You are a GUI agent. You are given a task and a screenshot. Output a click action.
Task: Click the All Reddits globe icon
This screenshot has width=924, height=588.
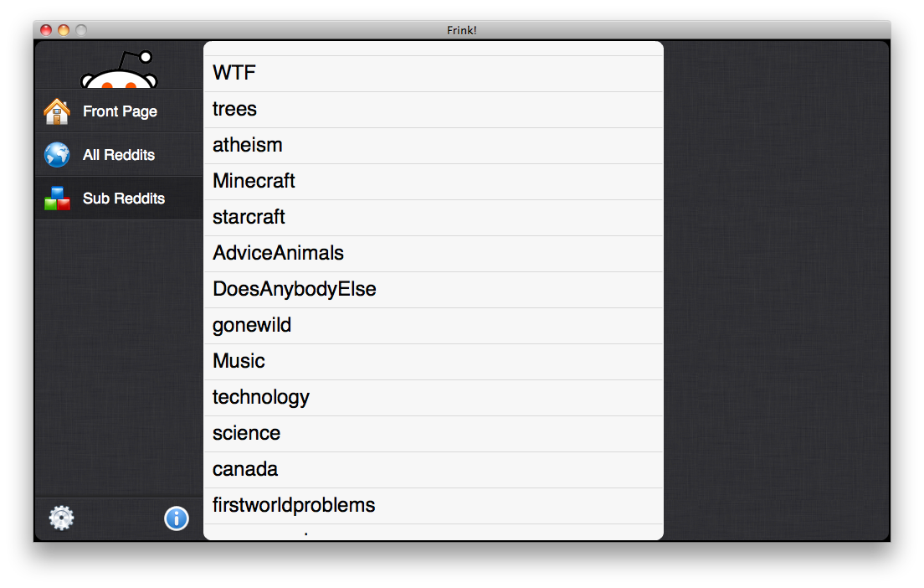(x=57, y=155)
